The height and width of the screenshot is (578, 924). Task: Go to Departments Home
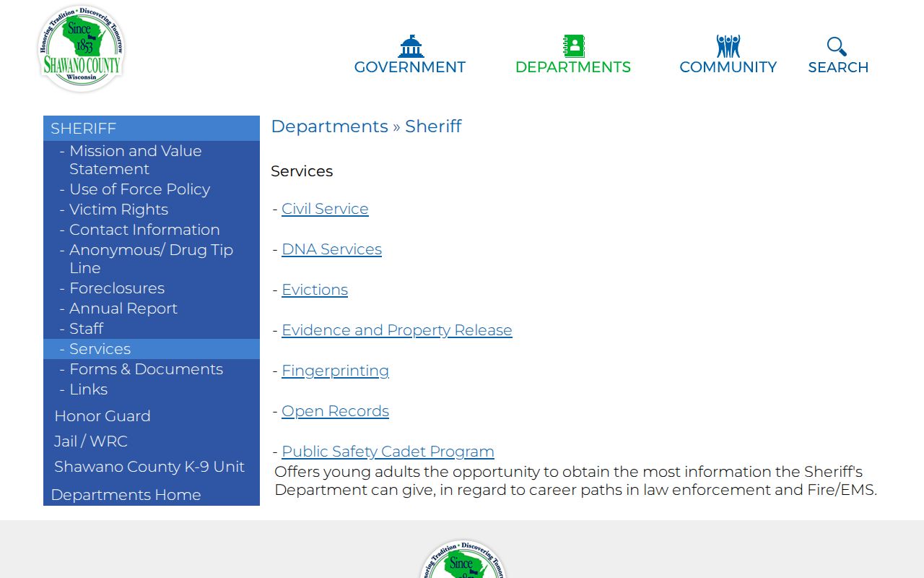[x=126, y=495]
